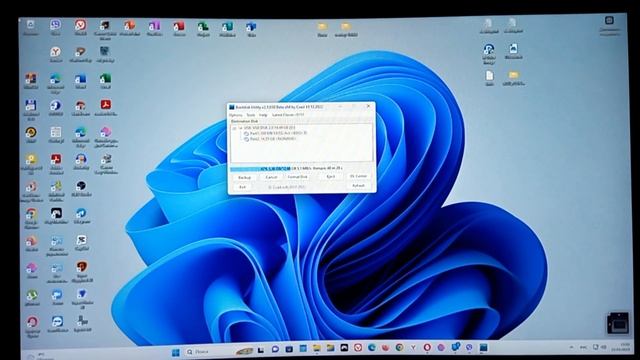Open Yandex Browser from the taskbar
The height and width of the screenshot is (360, 640).
coord(413,347)
